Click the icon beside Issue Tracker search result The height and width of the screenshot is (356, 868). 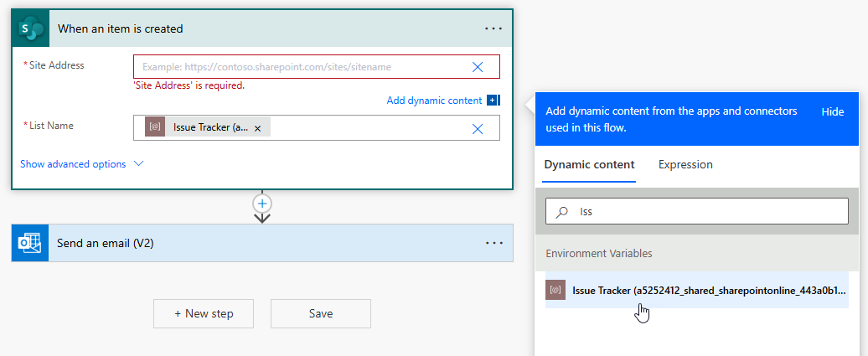(555, 290)
